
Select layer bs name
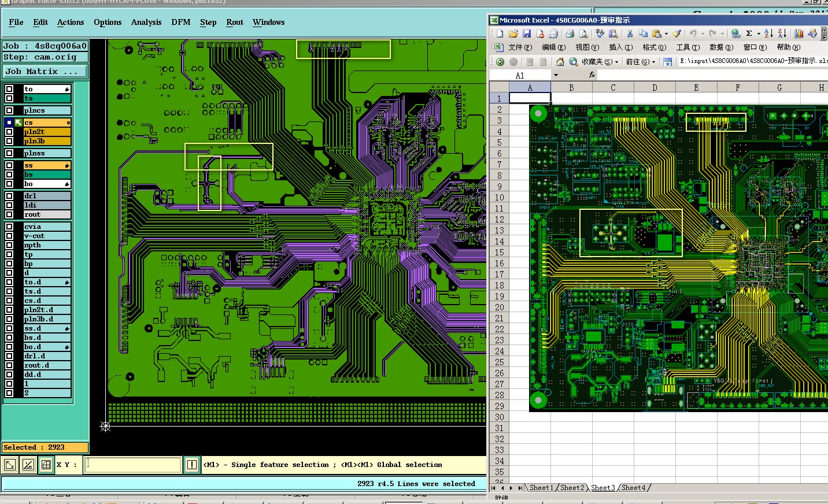point(47,175)
